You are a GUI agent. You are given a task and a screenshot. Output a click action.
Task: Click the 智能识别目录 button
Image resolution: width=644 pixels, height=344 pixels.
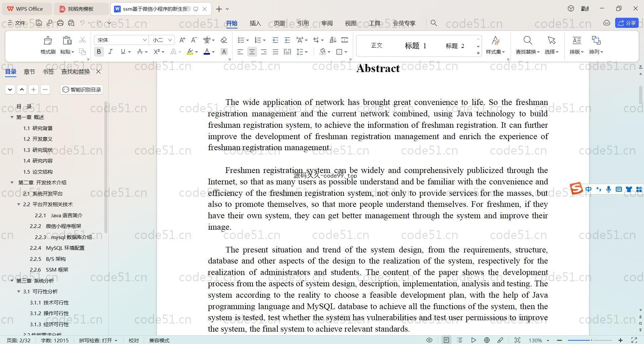(82, 90)
